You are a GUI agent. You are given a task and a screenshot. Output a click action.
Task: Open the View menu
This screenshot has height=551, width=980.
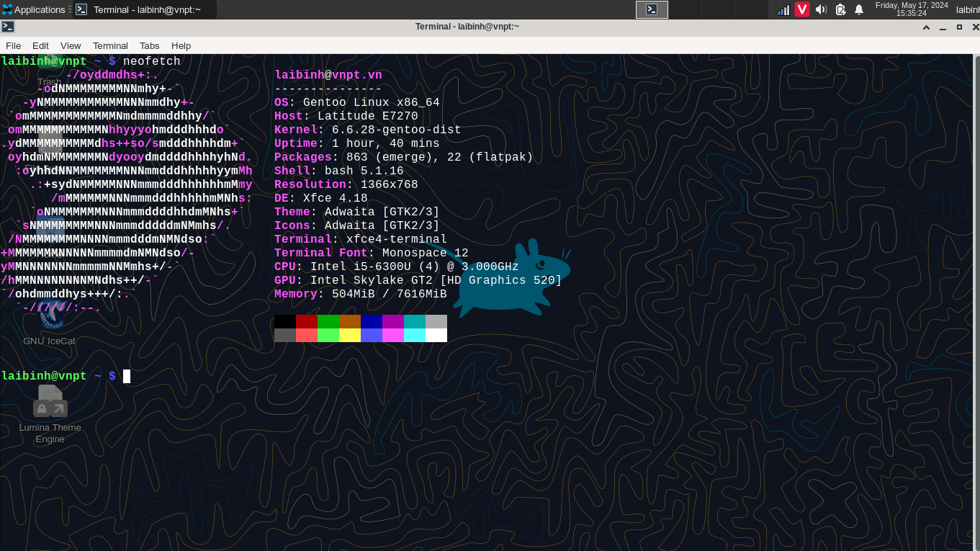pyautogui.click(x=71, y=45)
